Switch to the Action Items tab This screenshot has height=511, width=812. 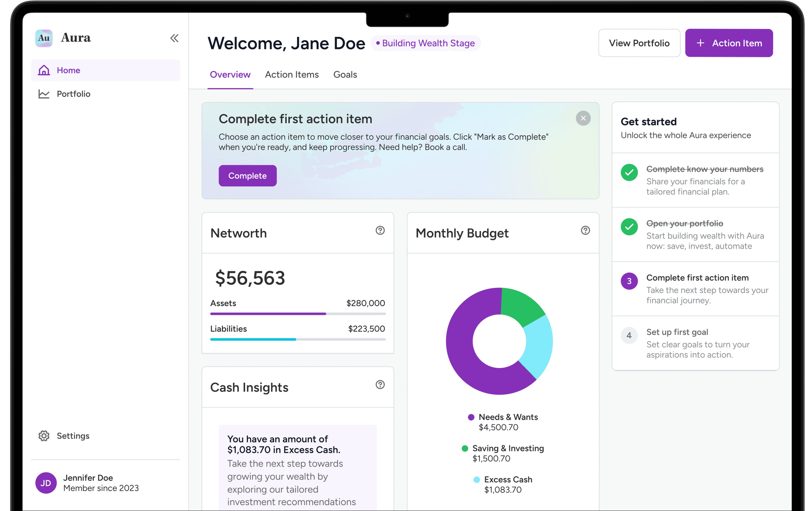[x=292, y=74]
